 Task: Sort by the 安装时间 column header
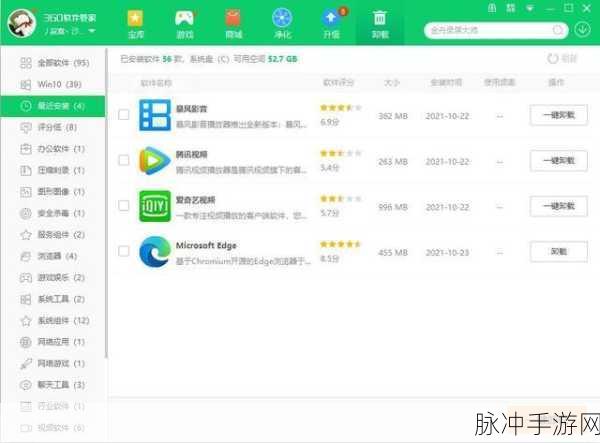coord(446,82)
